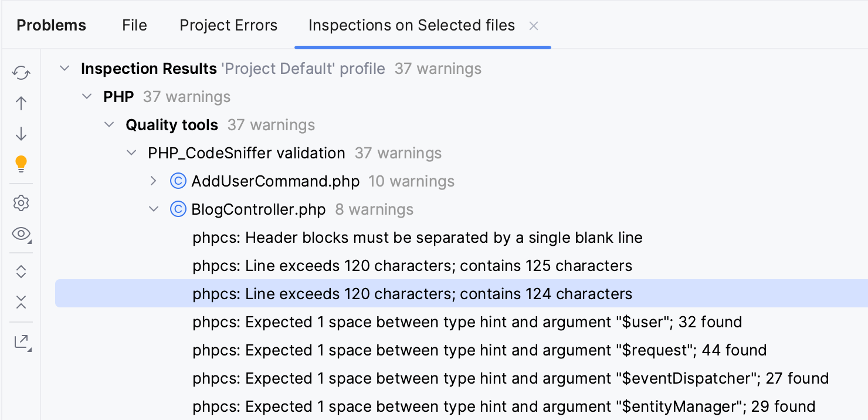This screenshot has height=420, width=868.
Task: Expand the AddUserCommand.php warnings node
Action: (154, 181)
